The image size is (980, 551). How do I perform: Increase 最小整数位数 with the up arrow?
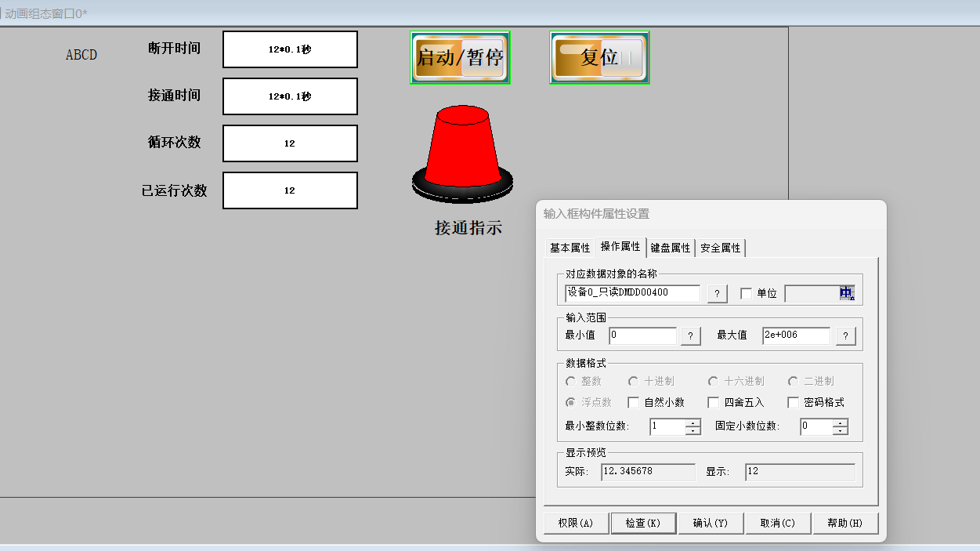(x=693, y=423)
